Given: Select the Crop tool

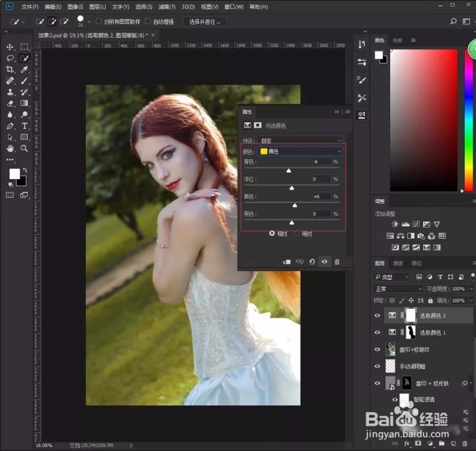Looking at the screenshot, I should 10,69.
